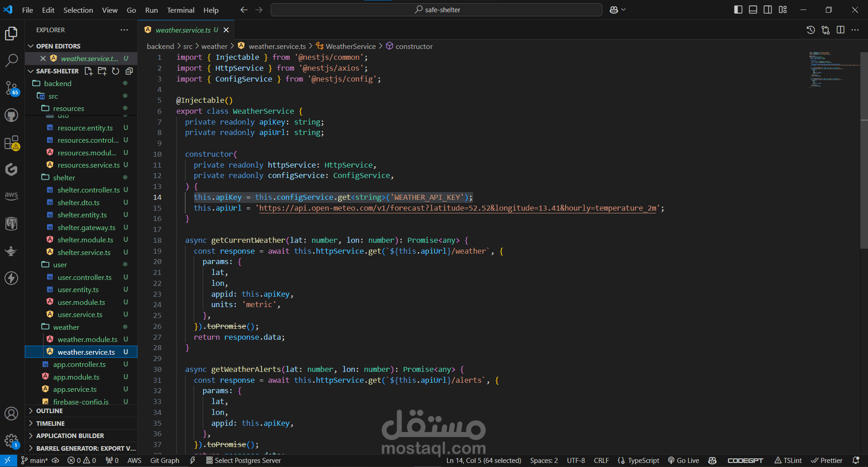868x467 pixels.
Task: Synchronize changes via status bar sync icon
Action: point(55,461)
